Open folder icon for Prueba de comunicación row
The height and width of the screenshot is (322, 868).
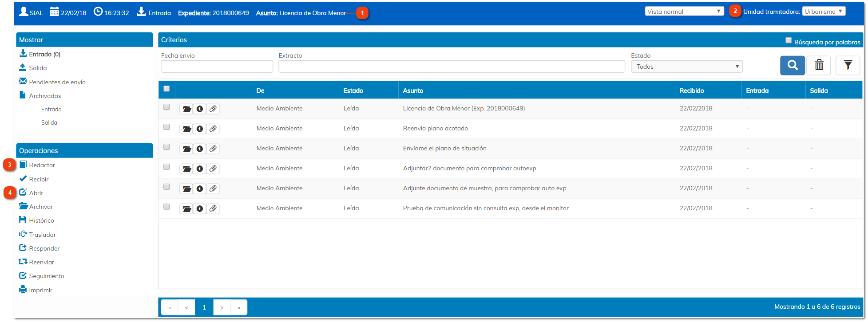pos(186,208)
